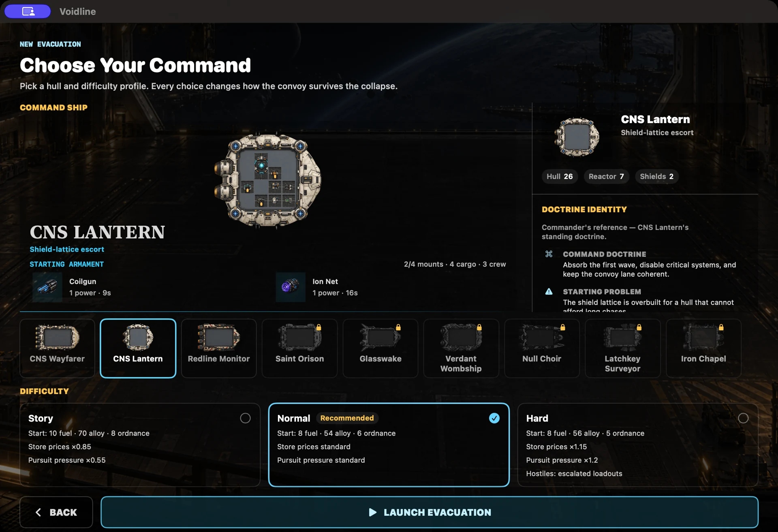Click the 'Pursuit pressure ×1.2' line

562,460
